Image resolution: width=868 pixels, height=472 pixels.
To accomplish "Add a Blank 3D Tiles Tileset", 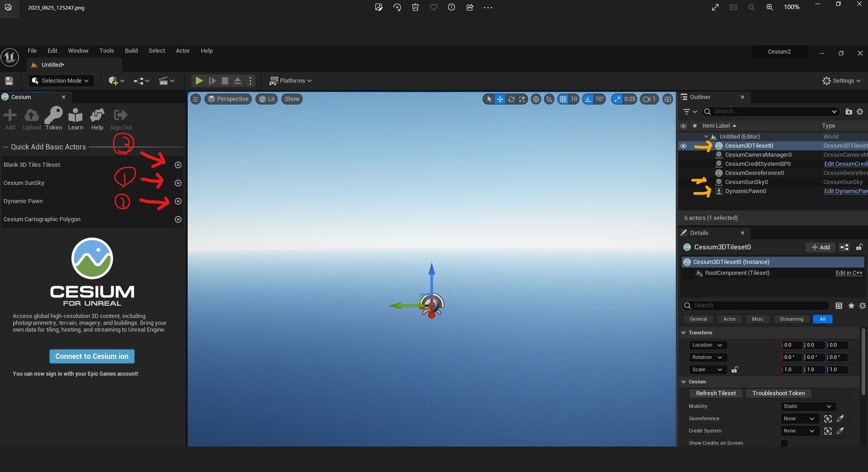I will pos(178,165).
